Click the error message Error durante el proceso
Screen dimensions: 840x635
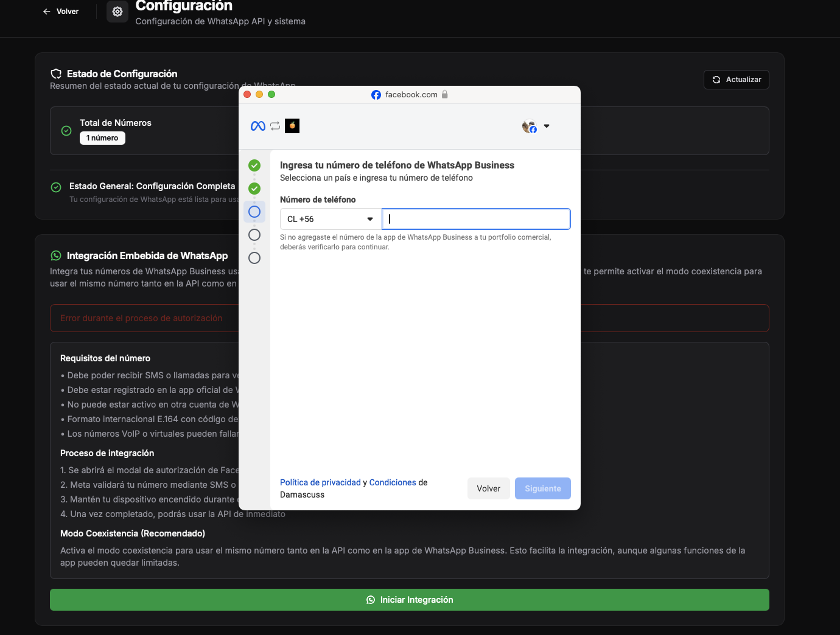pyautogui.click(x=141, y=317)
